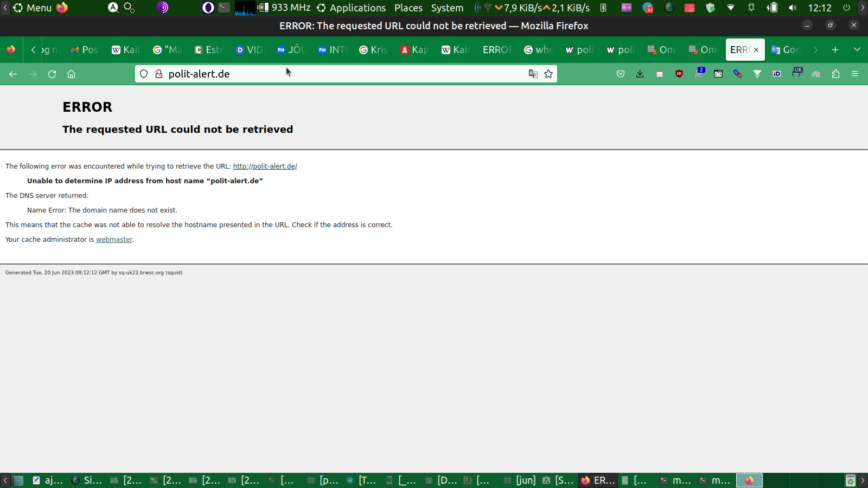View insecure connection lock info
The width and height of the screenshot is (868, 488).
[x=159, y=74]
